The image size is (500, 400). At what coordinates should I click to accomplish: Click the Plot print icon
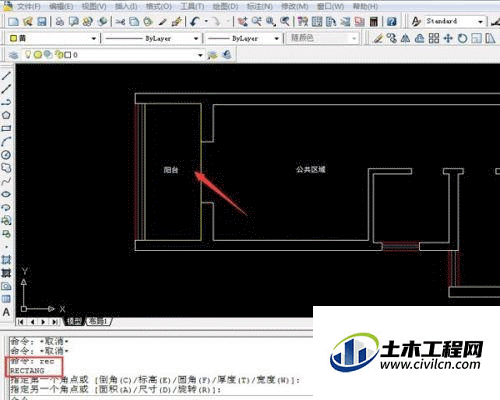click(60, 22)
